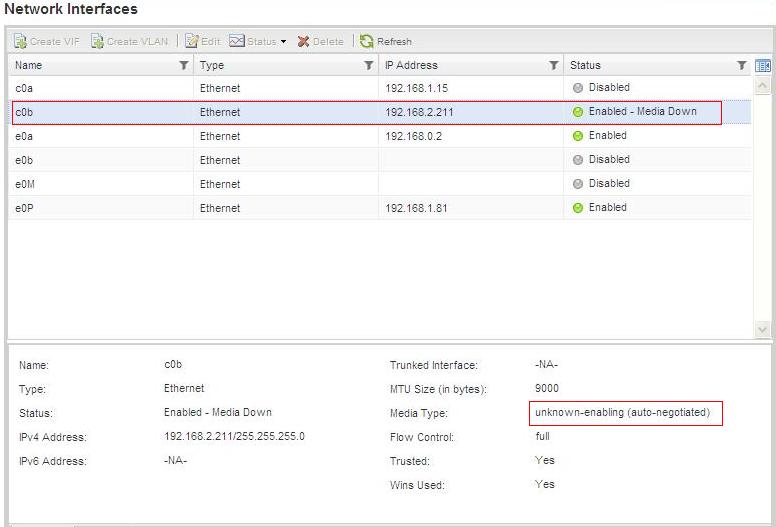Select the e0M interface row
776x527 pixels.
pos(100,184)
